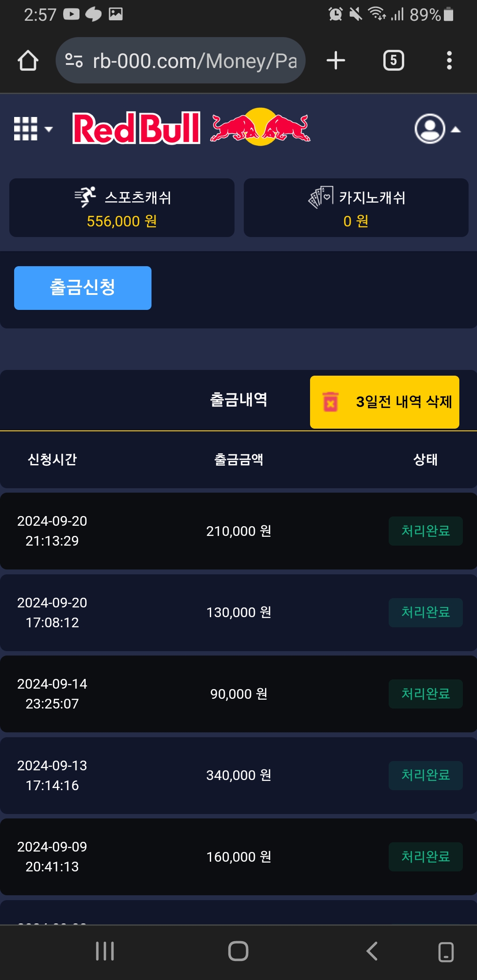Click the 출금신청 button
The width and height of the screenshot is (477, 980).
point(83,288)
